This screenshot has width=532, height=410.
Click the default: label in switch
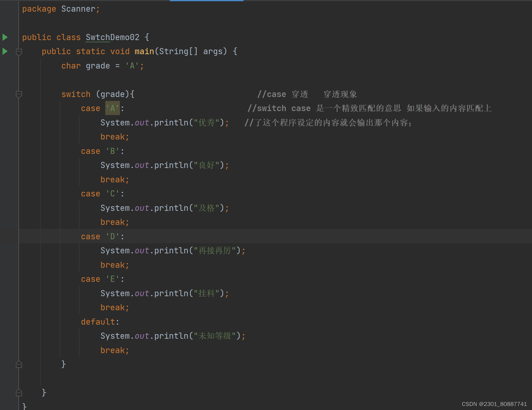[x=99, y=322]
